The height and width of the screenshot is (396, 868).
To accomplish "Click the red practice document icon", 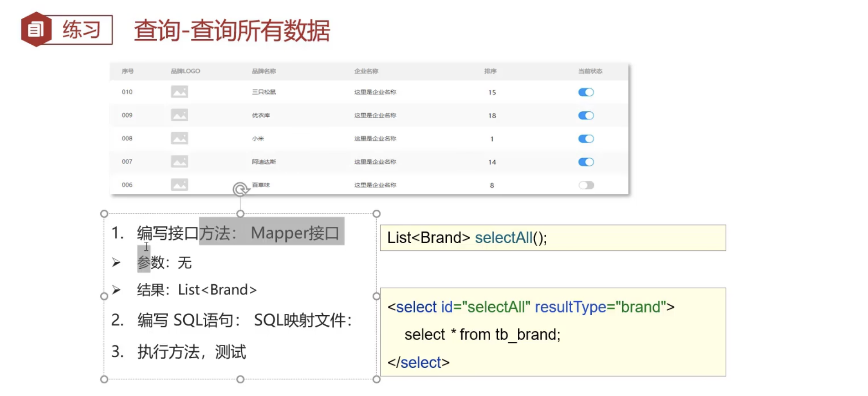I will (x=36, y=30).
